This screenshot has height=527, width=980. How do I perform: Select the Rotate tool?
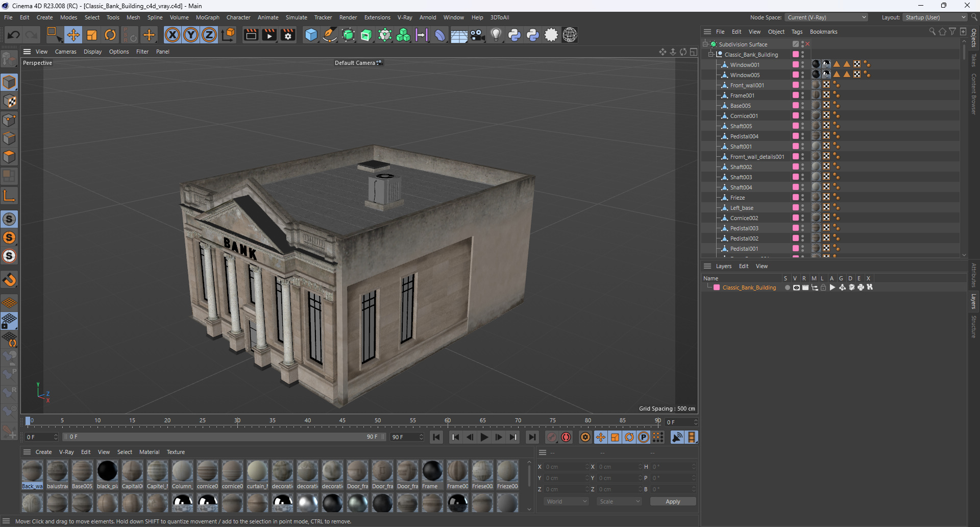click(x=110, y=35)
